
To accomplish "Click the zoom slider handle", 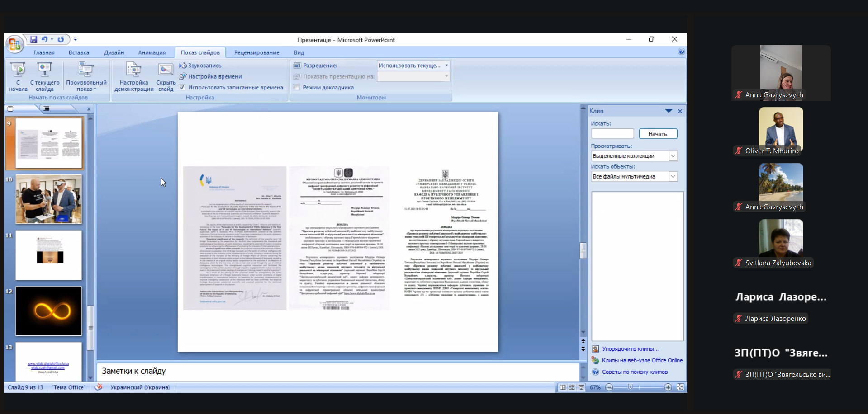I will pyautogui.click(x=630, y=387).
